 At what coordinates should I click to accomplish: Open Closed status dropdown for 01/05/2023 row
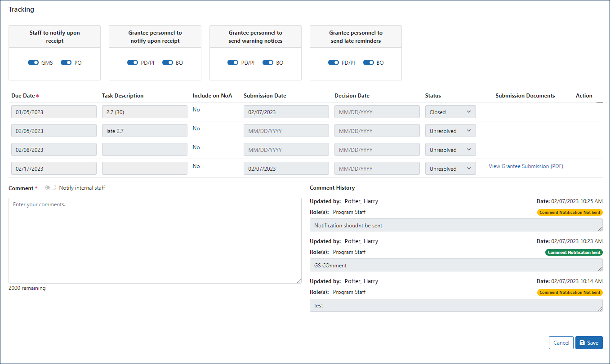pos(450,112)
